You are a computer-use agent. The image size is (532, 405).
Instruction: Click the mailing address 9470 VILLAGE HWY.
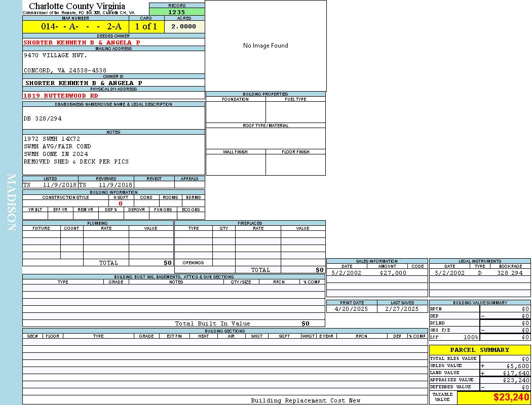click(55, 55)
